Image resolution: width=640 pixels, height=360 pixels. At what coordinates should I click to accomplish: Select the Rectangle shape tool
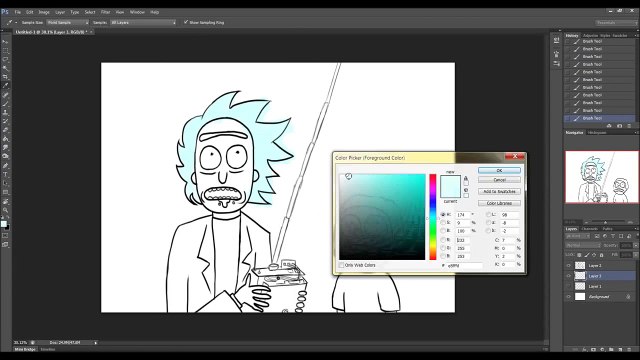tap(5, 192)
